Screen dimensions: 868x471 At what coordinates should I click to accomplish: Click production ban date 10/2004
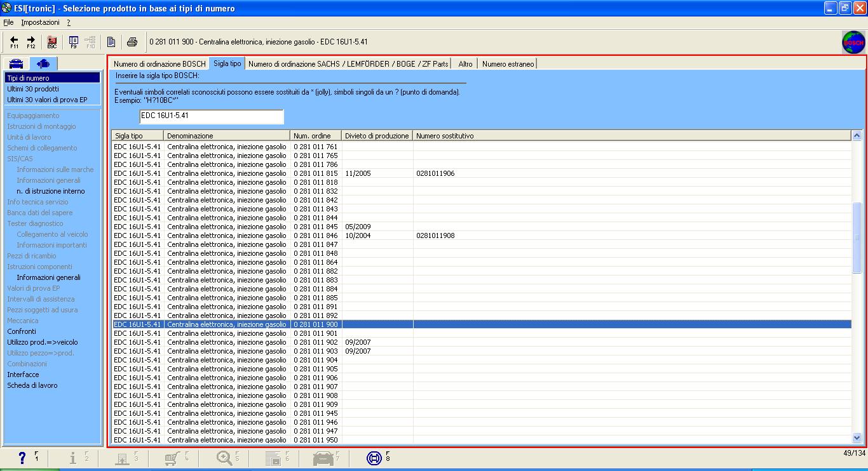point(358,235)
